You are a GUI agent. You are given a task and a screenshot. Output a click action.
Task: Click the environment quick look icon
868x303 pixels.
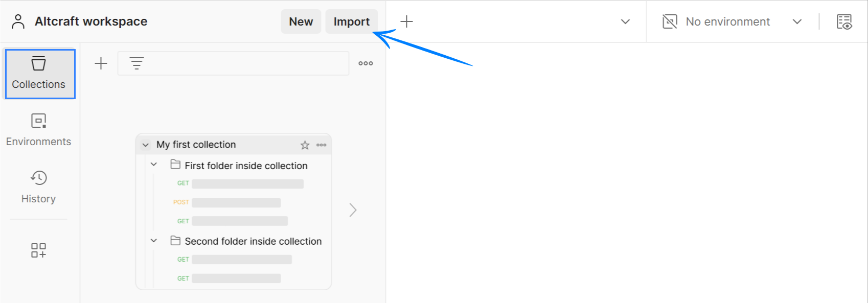click(844, 21)
